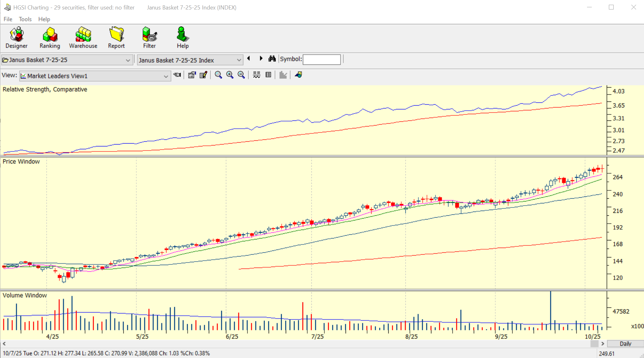Click the colored shapes drawing icon

click(x=298, y=75)
